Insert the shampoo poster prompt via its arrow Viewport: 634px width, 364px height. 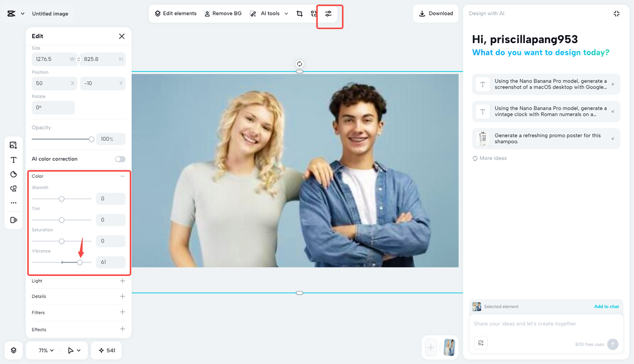(613, 139)
